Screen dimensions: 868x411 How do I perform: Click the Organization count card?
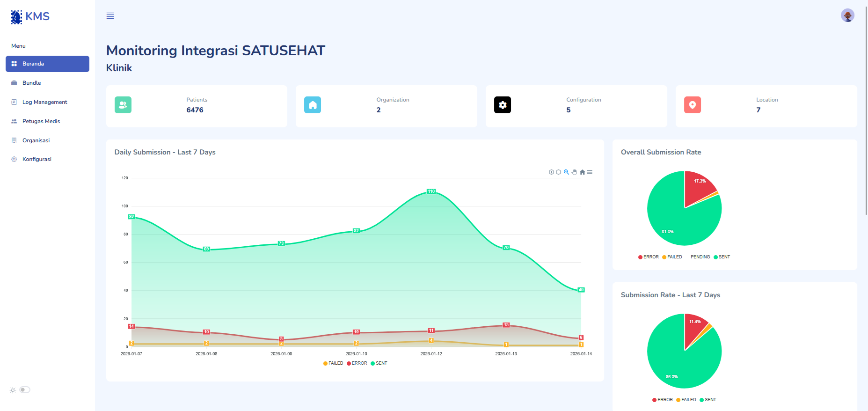click(387, 106)
